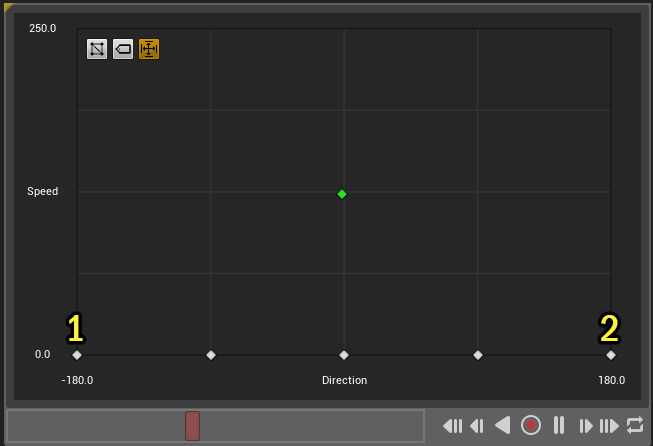
Task: Click the red record button
Action: coord(531,425)
